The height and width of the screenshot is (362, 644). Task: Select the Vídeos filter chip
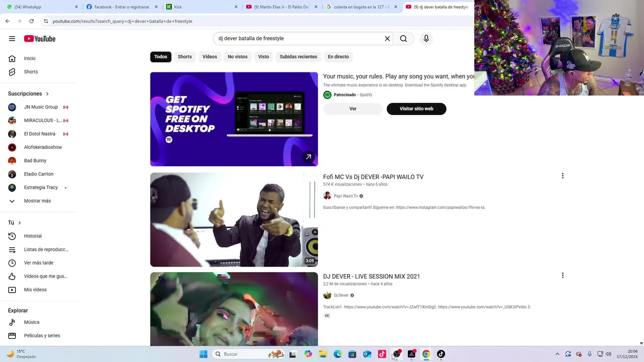tap(210, 57)
